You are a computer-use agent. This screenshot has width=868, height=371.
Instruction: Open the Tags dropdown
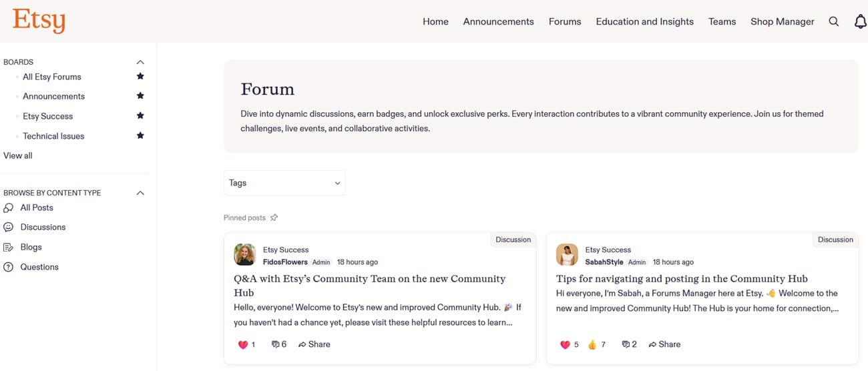click(x=284, y=183)
